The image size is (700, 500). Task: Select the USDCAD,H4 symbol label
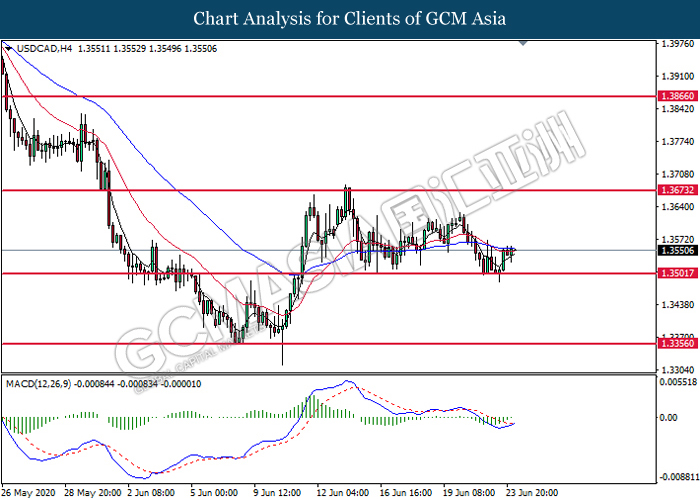pyautogui.click(x=42, y=48)
